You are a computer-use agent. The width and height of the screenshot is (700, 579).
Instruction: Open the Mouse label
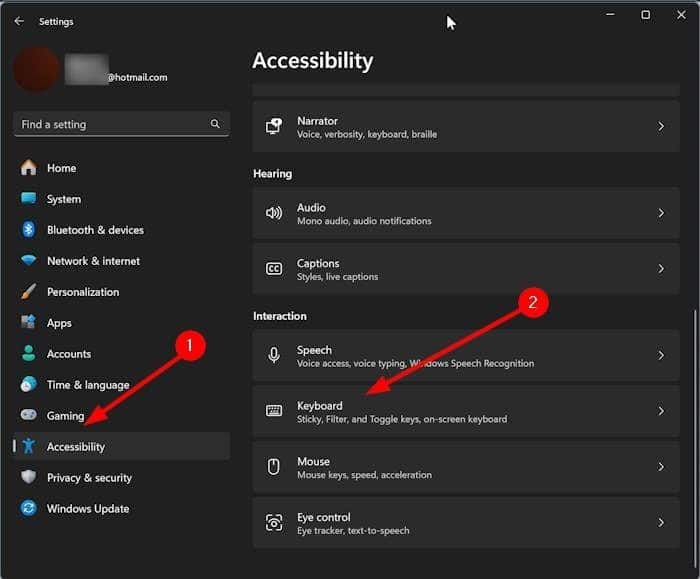[x=313, y=461]
